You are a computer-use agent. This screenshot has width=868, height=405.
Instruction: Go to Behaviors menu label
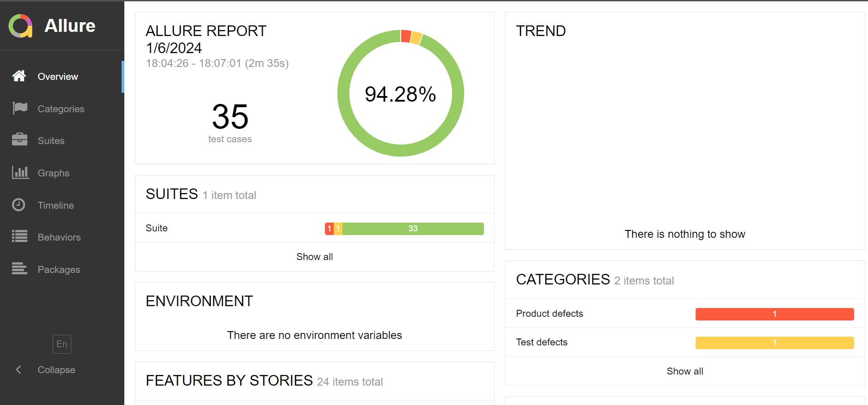coord(59,237)
